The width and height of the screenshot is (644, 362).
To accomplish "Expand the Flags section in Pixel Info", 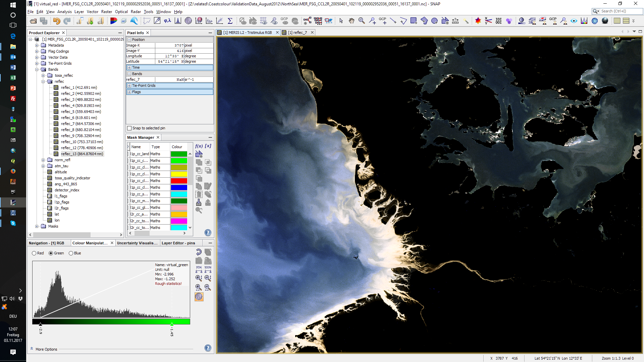I will click(x=129, y=92).
